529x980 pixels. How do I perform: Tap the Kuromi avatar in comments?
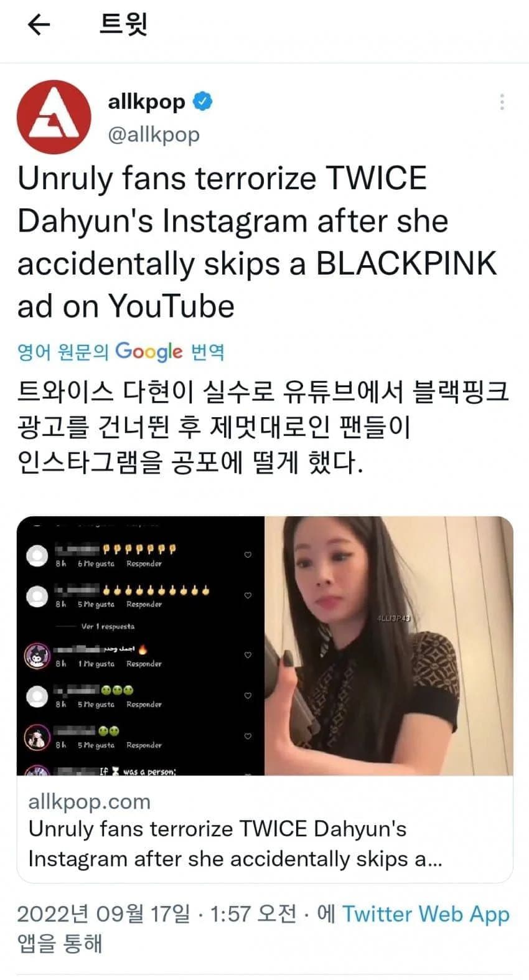37,656
